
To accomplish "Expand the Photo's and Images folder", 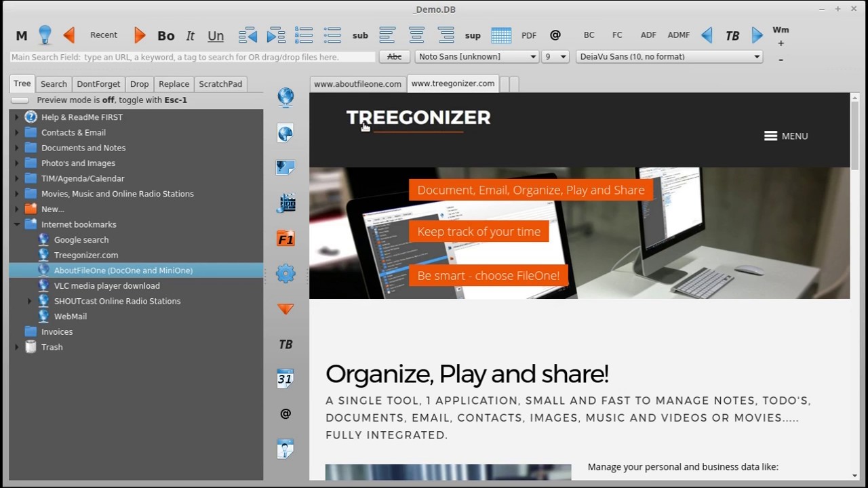I will pos(17,163).
